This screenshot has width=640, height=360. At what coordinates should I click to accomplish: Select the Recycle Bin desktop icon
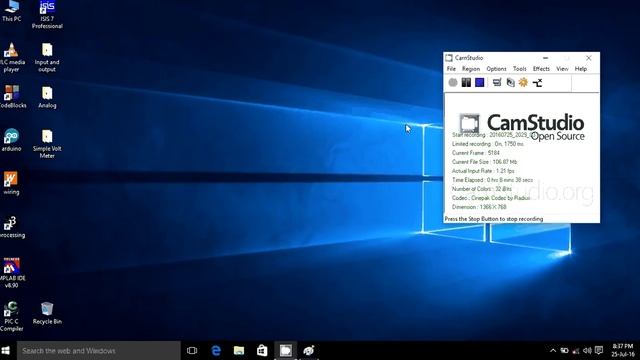47,313
